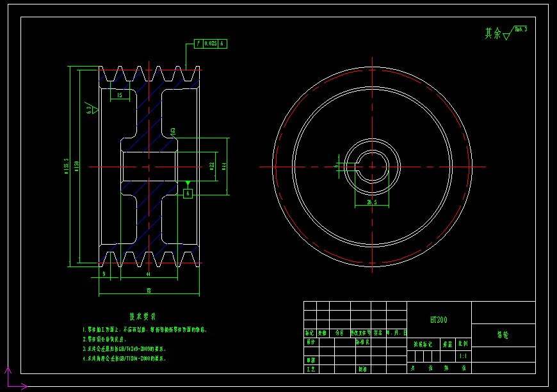
Task: Click the 26.5 keyway depth dimension
Action: 372,202
